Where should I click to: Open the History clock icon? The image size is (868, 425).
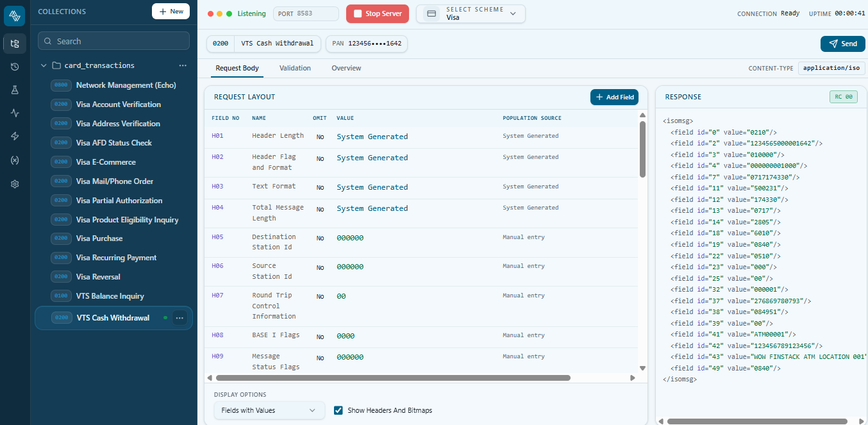pos(15,67)
